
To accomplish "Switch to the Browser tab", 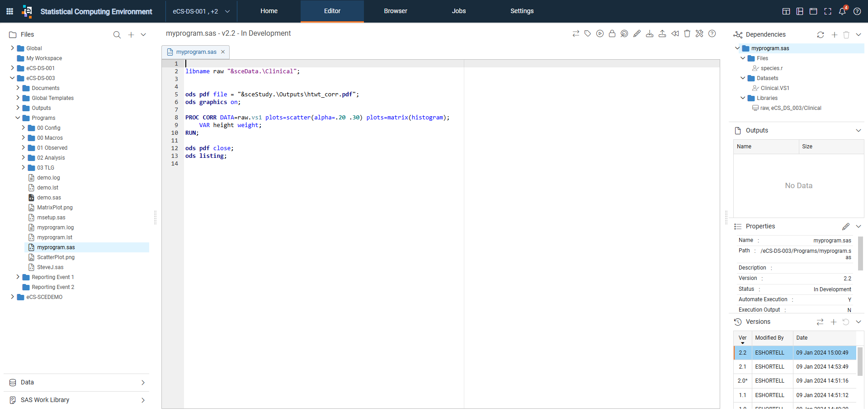I will click(x=396, y=11).
